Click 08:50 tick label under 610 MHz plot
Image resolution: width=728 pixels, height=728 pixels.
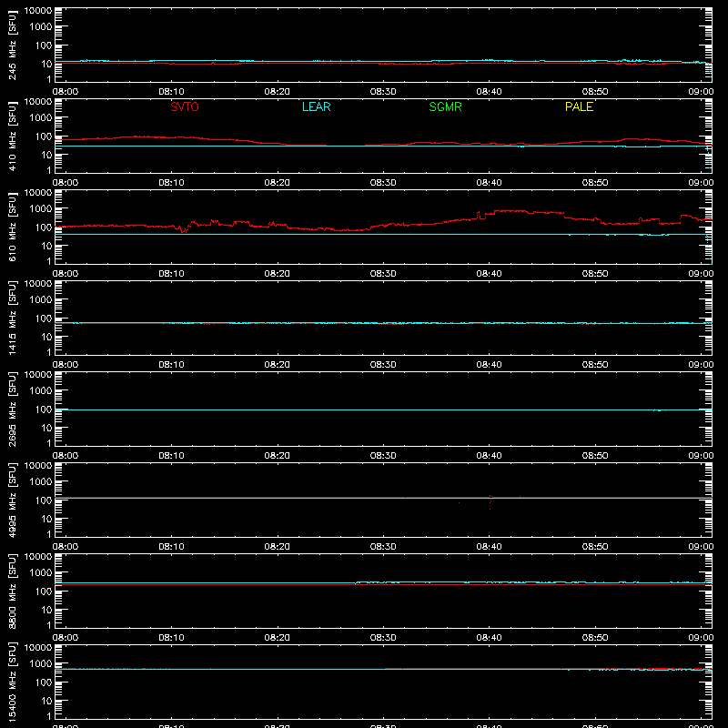click(x=595, y=274)
